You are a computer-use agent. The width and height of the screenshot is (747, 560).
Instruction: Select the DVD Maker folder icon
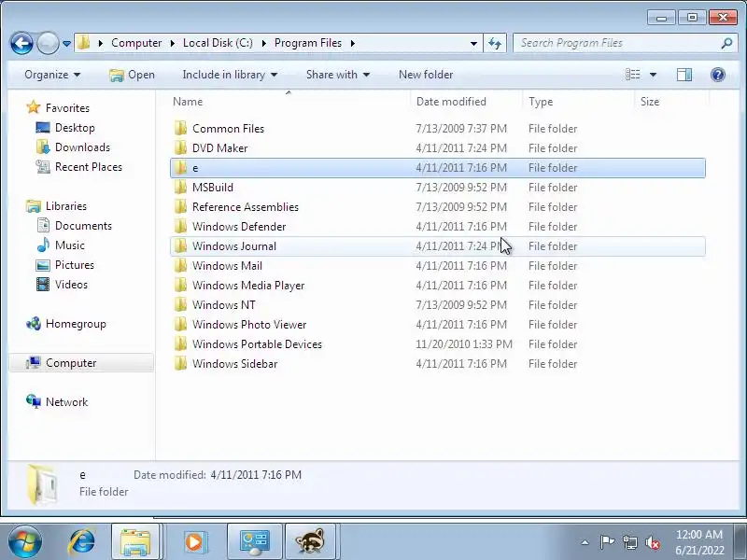tap(180, 147)
